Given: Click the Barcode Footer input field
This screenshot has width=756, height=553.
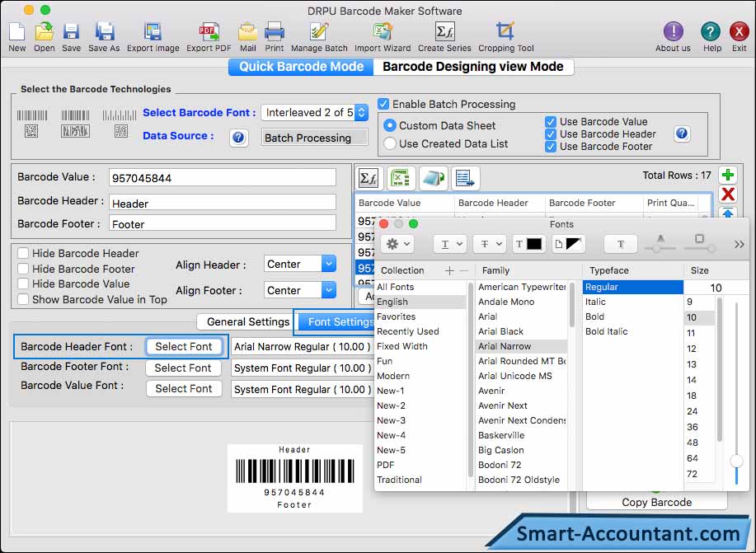Looking at the screenshot, I should tap(223, 223).
